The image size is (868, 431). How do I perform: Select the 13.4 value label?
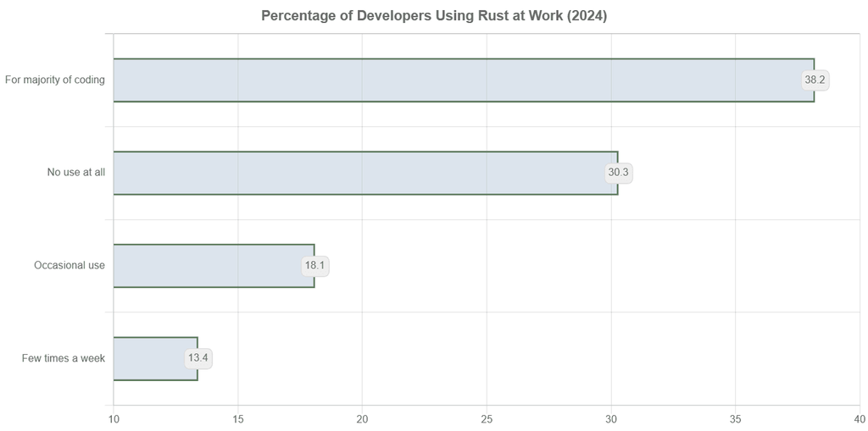click(198, 358)
